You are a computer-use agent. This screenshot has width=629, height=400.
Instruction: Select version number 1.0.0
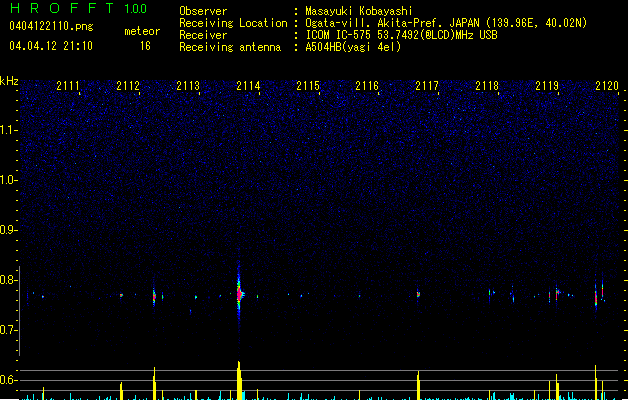point(135,9)
